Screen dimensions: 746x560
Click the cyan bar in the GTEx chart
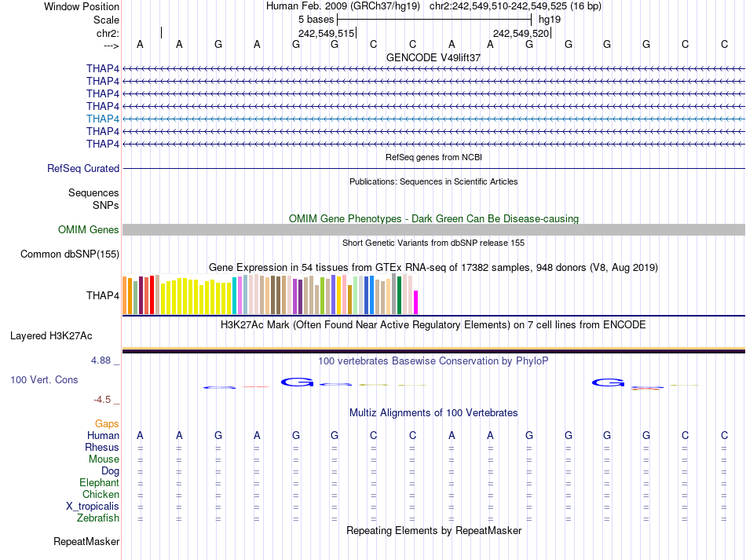(234, 295)
